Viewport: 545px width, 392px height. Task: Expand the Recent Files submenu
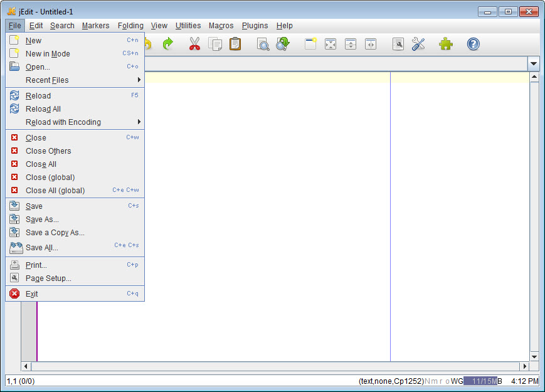pyautogui.click(x=75, y=80)
